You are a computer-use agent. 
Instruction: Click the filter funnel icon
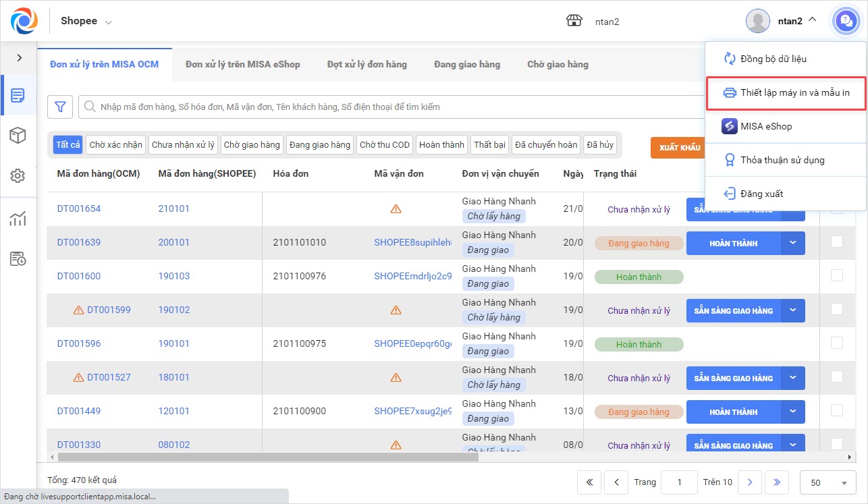[60, 107]
